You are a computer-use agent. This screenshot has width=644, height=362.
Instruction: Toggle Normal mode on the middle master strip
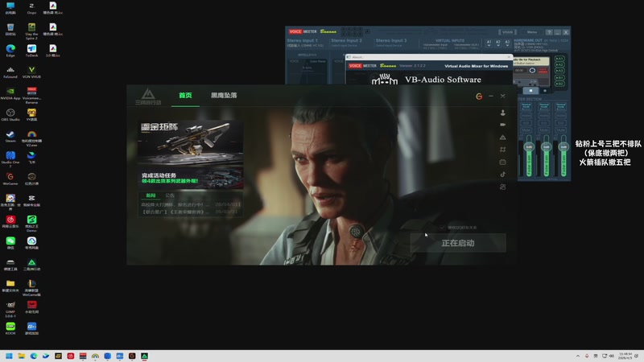point(544,107)
